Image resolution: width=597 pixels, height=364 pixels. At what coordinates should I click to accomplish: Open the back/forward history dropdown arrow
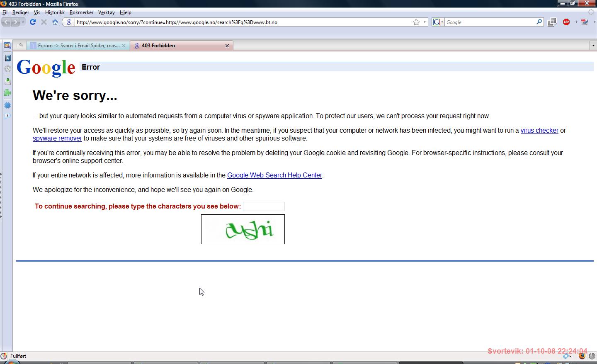(23, 22)
